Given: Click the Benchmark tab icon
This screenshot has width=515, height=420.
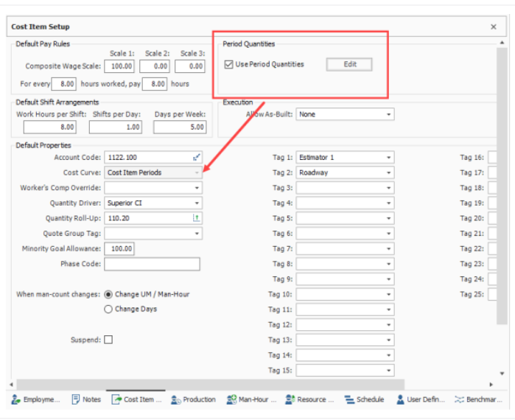Looking at the screenshot, I should 459,399.
